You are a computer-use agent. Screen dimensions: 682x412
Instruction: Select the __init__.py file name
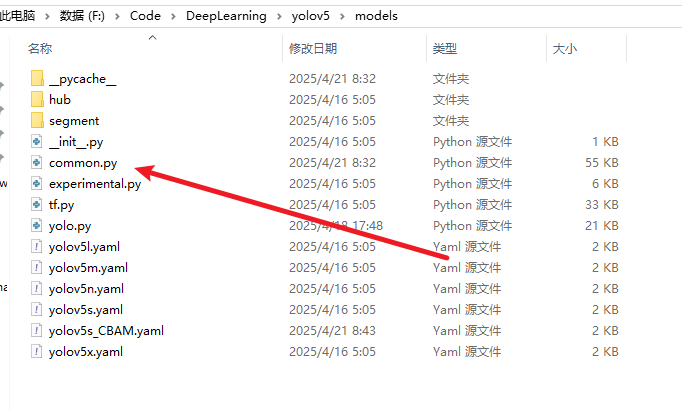[x=76, y=142]
